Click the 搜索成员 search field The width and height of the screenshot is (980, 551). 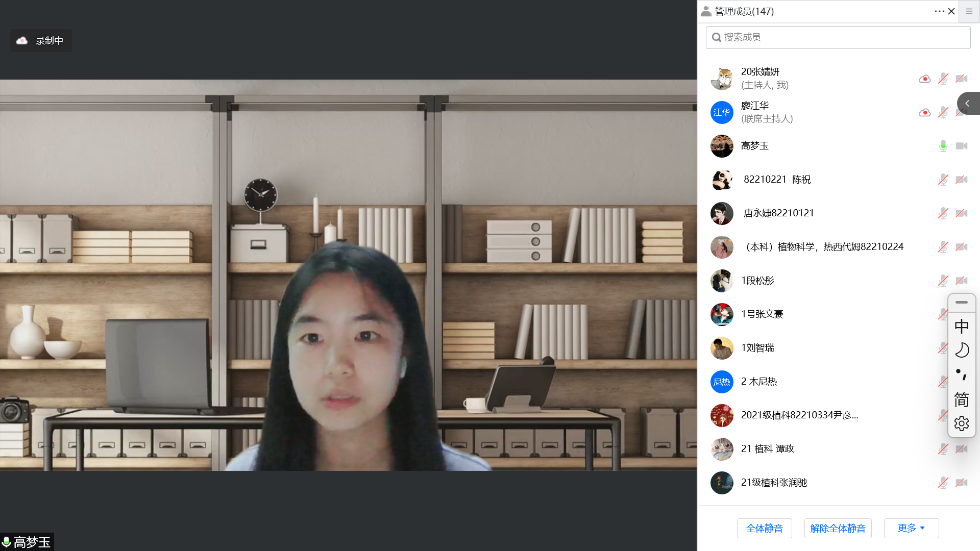pyautogui.click(x=838, y=37)
